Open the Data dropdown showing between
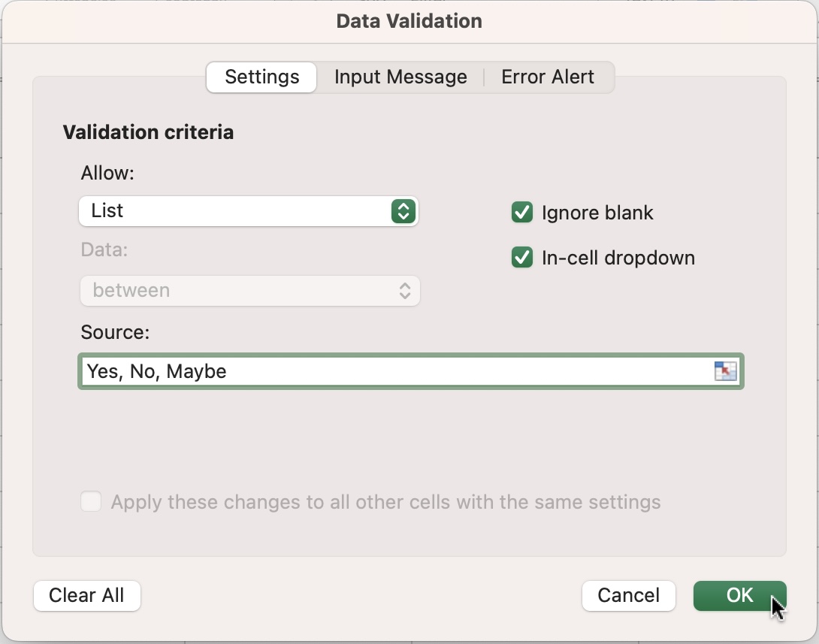The image size is (819, 644). coord(250,291)
